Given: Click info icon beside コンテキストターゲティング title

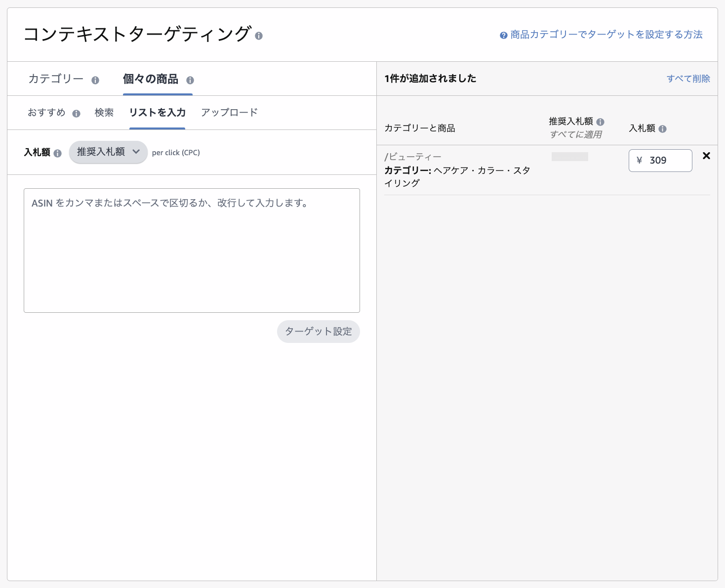Looking at the screenshot, I should tap(259, 36).
